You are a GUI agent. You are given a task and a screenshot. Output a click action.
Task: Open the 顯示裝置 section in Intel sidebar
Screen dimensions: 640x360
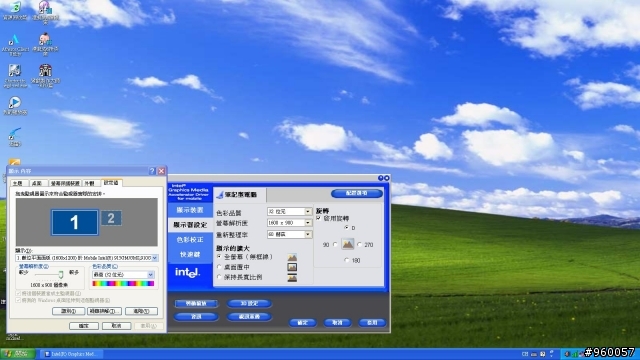[190, 210]
